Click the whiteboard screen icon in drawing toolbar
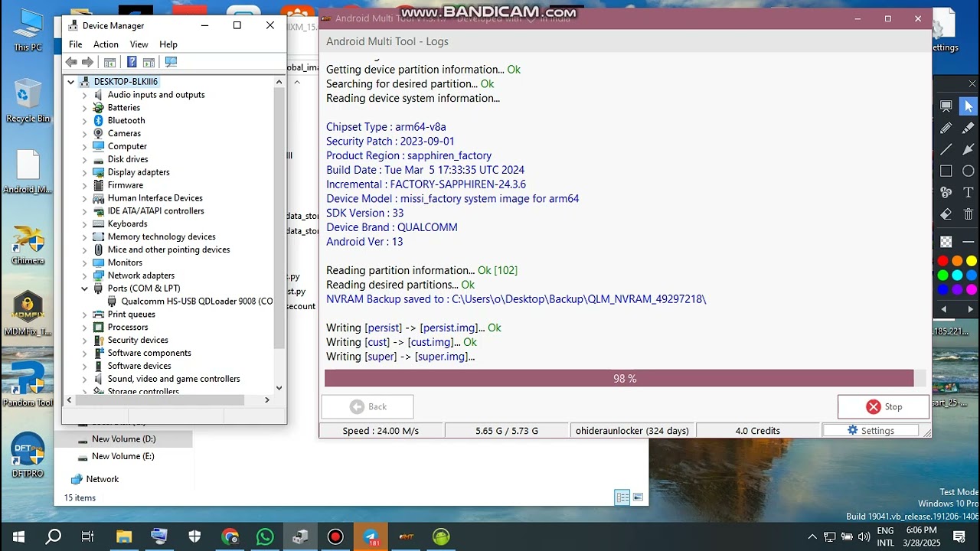This screenshot has height=551, width=980. [x=946, y=106]
